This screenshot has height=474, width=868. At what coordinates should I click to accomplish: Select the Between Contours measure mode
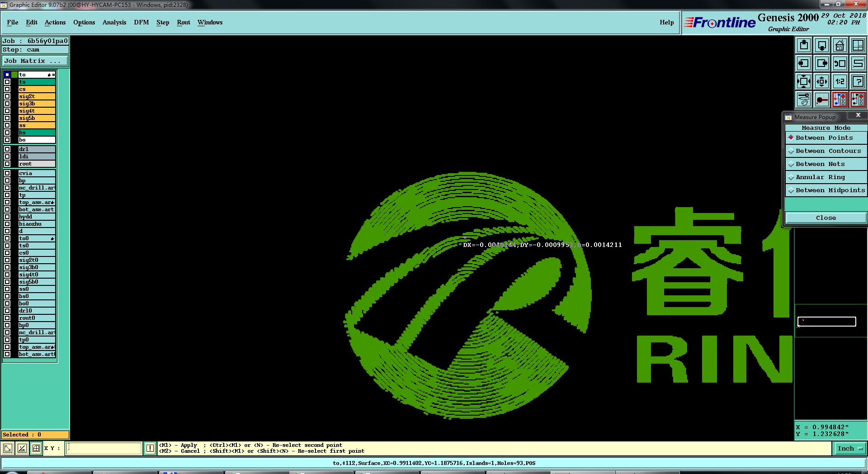click(826, 151)
